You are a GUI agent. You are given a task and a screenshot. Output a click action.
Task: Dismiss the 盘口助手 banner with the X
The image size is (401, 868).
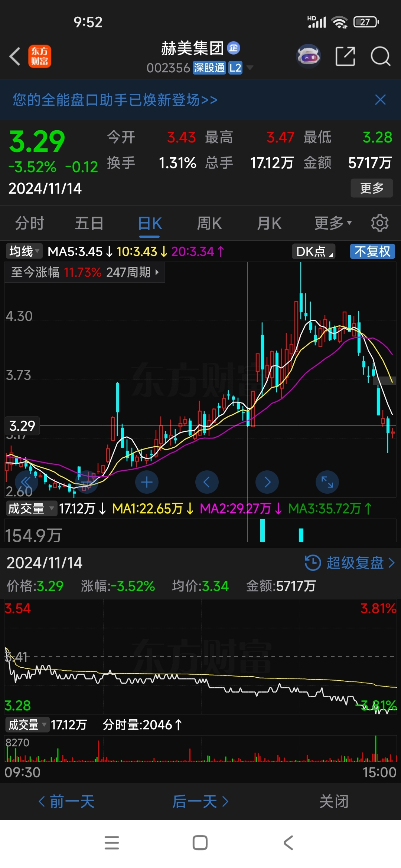[x=380, y=99]
